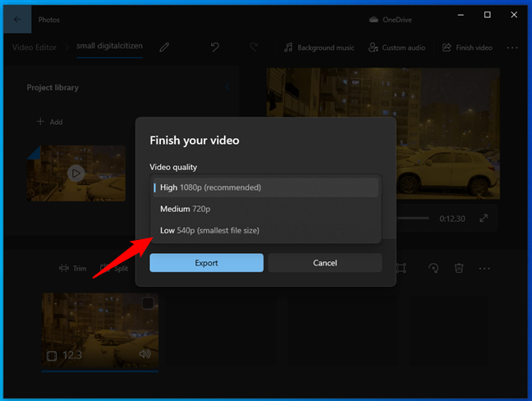Screen dimensions: 532x401
Task: Click the Split tool
Action: click(114, 268)
